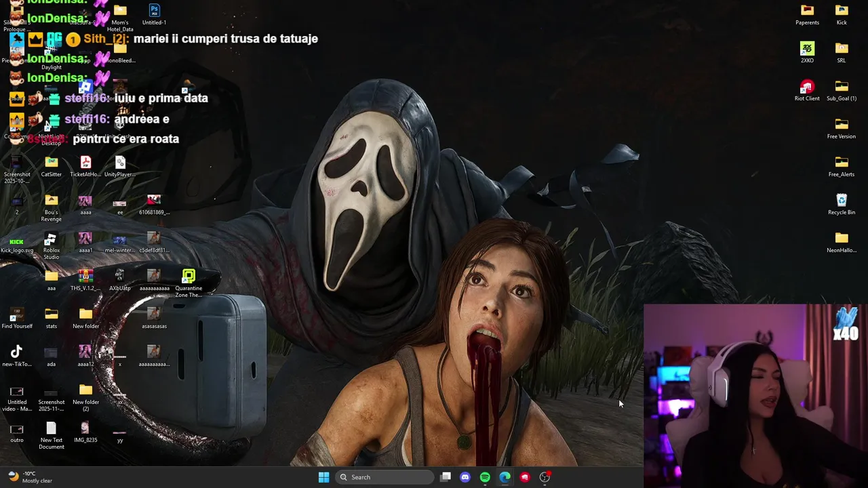This screenshot has height=488, width=868.
Task: Open the New folder (2) folder
Action: (85, 390)
